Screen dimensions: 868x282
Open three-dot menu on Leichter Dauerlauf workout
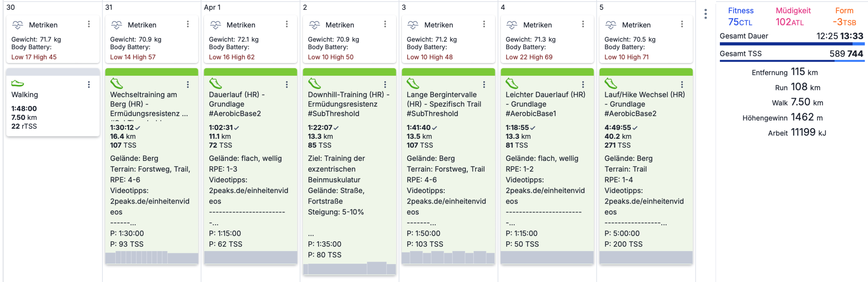(x=583, y=84)
